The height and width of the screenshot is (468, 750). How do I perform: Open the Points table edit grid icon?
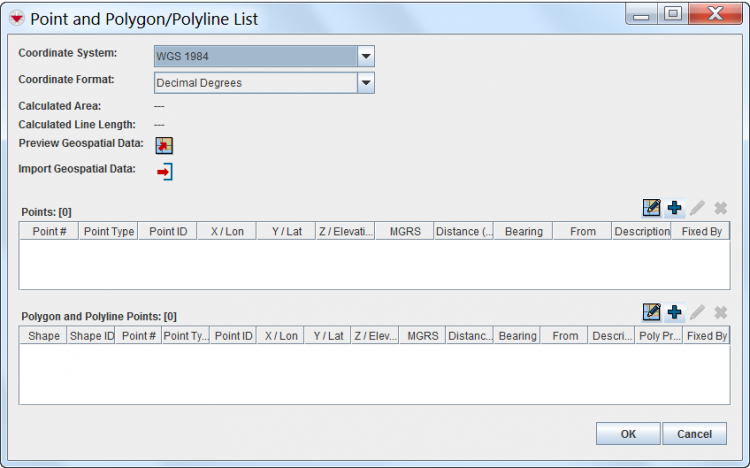(x=652, y=208)
